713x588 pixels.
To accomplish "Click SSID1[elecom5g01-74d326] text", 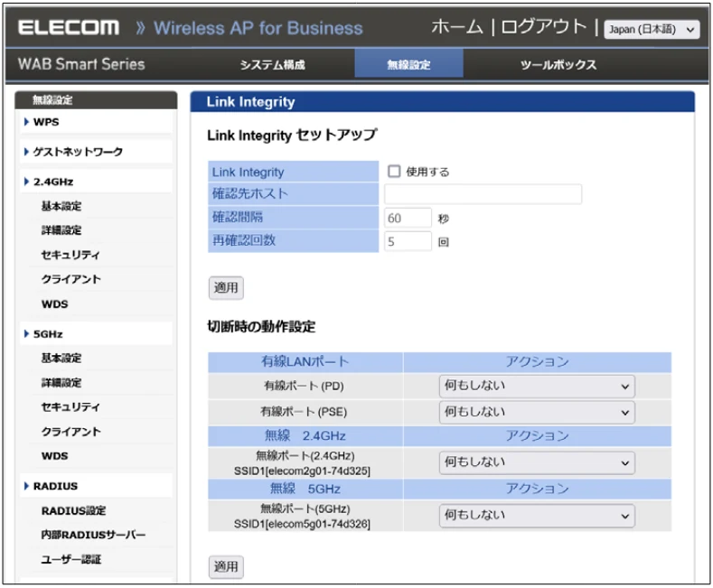I will tap(302, 524).
